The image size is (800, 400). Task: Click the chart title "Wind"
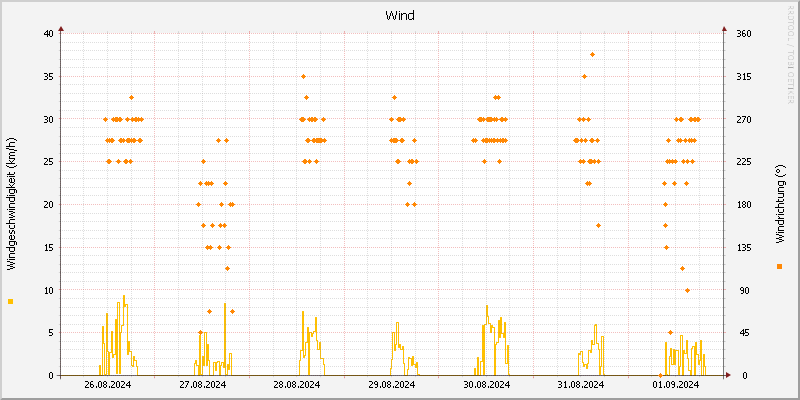[x=399, y=16]
